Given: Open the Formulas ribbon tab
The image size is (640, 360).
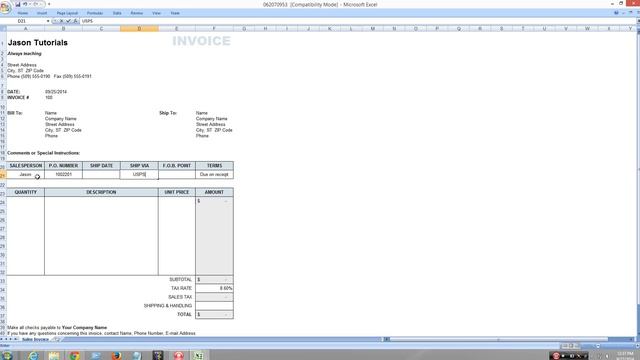Looking at the screenshot, I should click(x=95, y=13).
